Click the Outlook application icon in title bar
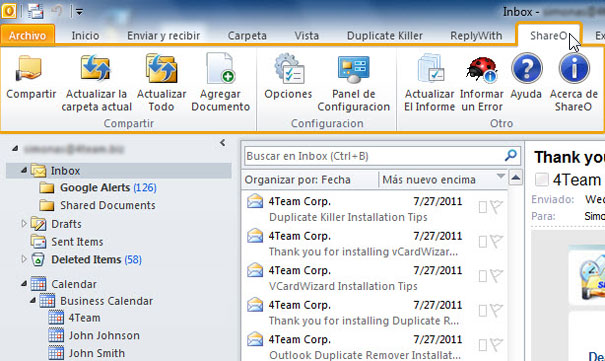Image resolution: width=605 pixels, height=361 pixels. (8, 11)
